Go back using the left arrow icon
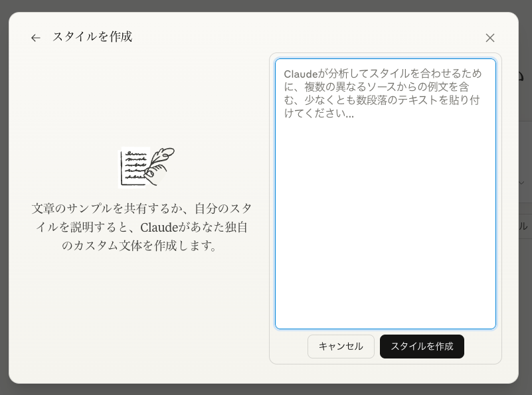This screenshot has height=395, width=532. click(x=36, y=38)
